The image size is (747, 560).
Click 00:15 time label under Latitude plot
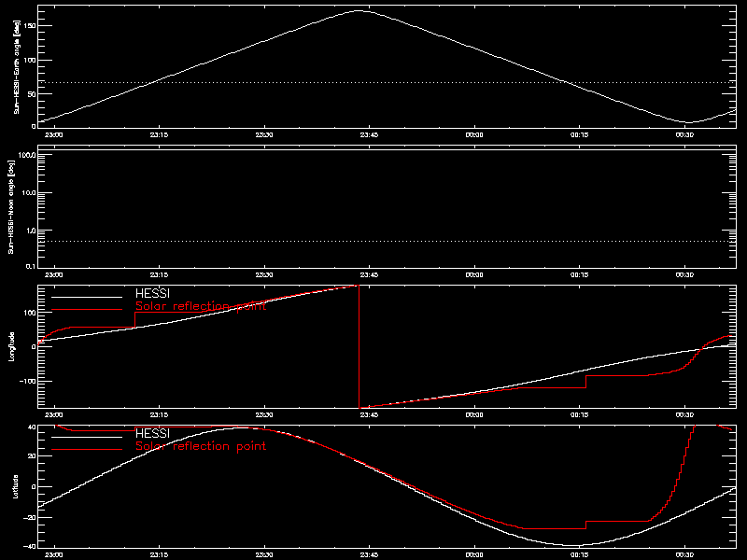tap(579, 555)
